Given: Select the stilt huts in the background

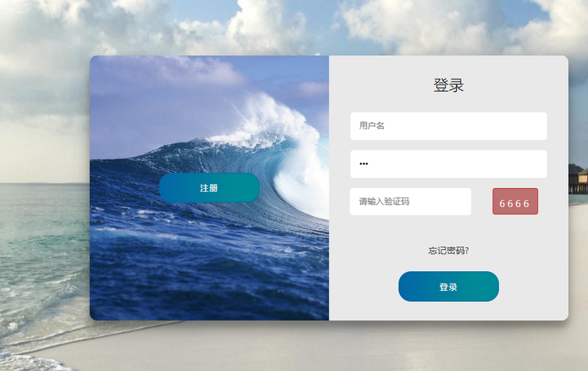Looking at the screenshot, I should point(578,178).
